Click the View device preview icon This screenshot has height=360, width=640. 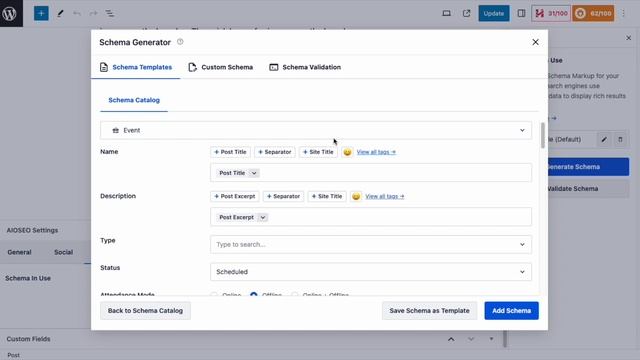tap(447, 13)
